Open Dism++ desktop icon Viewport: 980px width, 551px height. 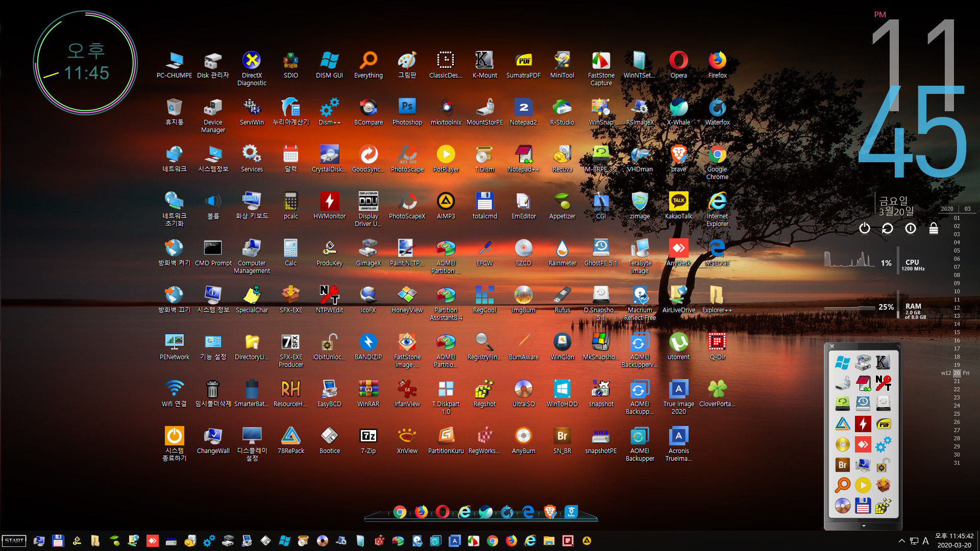coord(329,112)
